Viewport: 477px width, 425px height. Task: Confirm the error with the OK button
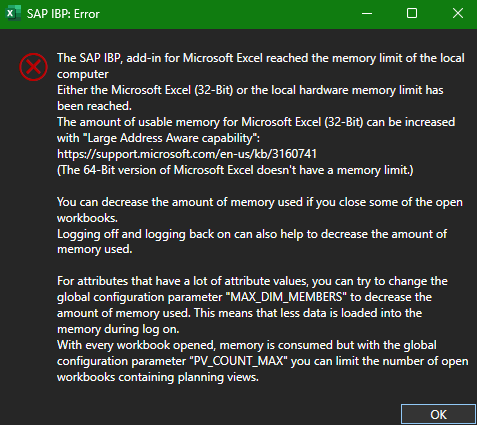[x=438, y=415]
